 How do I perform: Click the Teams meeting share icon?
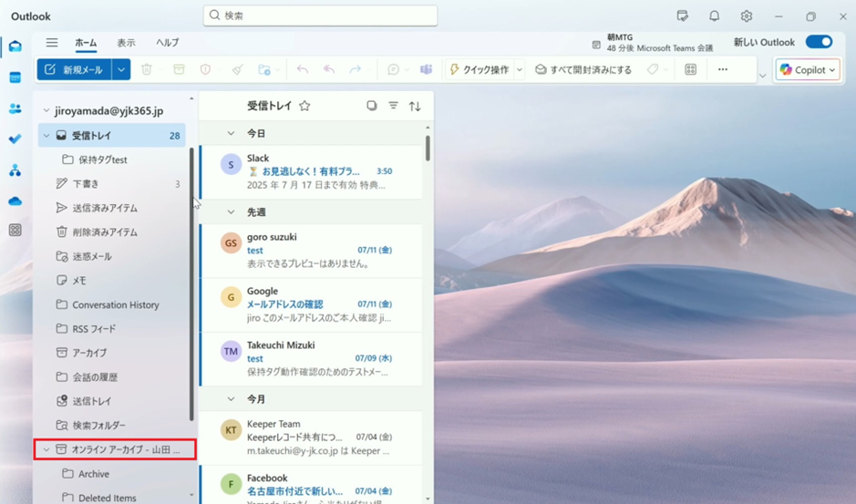pos(426,69)
